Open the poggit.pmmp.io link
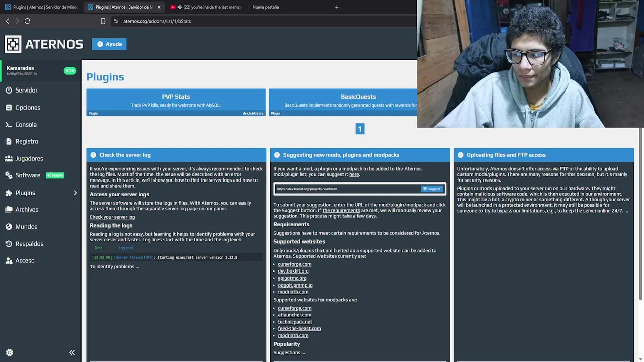 [295, 285]
